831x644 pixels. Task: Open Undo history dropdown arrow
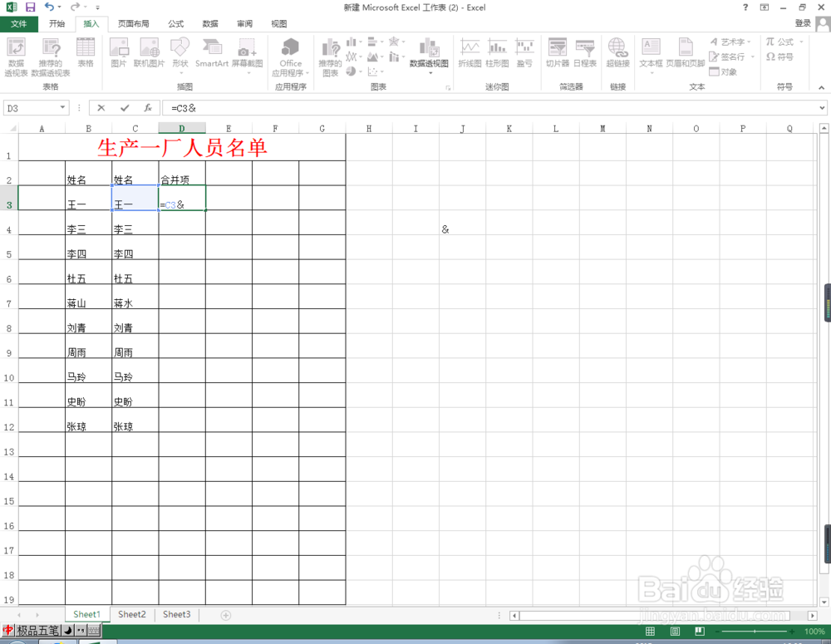click(59, 7)
